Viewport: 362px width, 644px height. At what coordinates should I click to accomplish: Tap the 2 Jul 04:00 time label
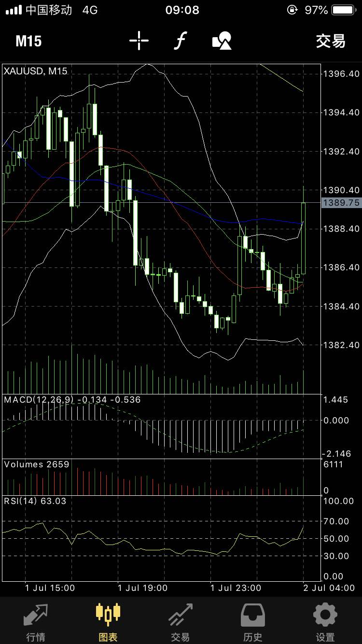pyautogui.click(x=330, y=588)
